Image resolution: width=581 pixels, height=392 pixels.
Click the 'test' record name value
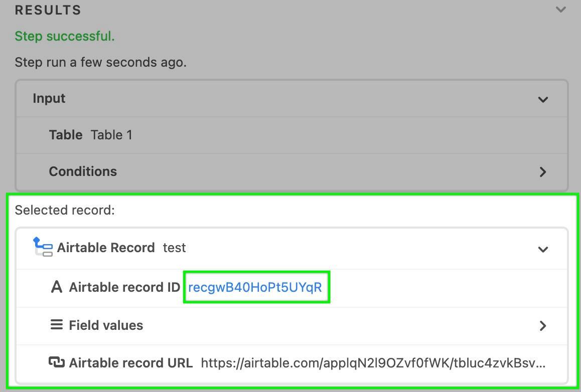point(174,247)
